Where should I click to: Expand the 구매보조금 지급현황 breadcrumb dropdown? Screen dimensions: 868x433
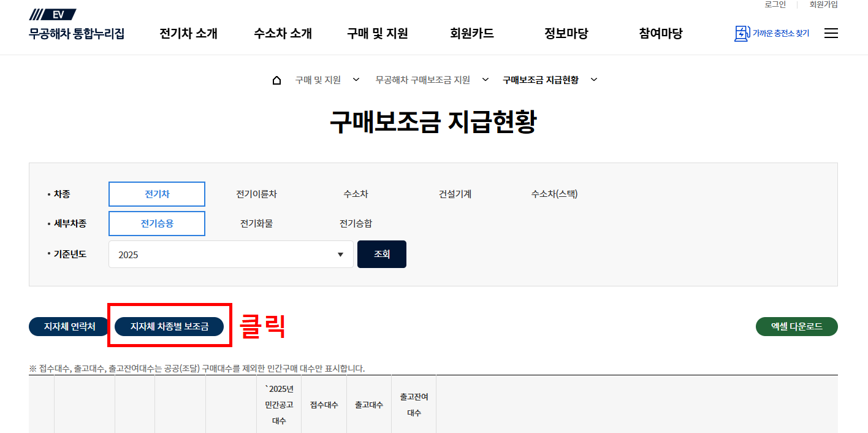pos(593,79)
